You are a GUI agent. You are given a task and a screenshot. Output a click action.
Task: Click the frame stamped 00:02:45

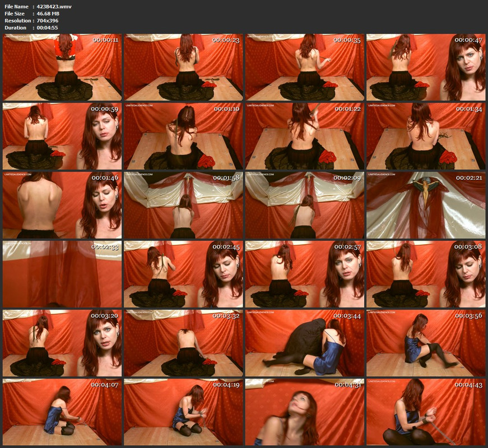tap(183, 274)
